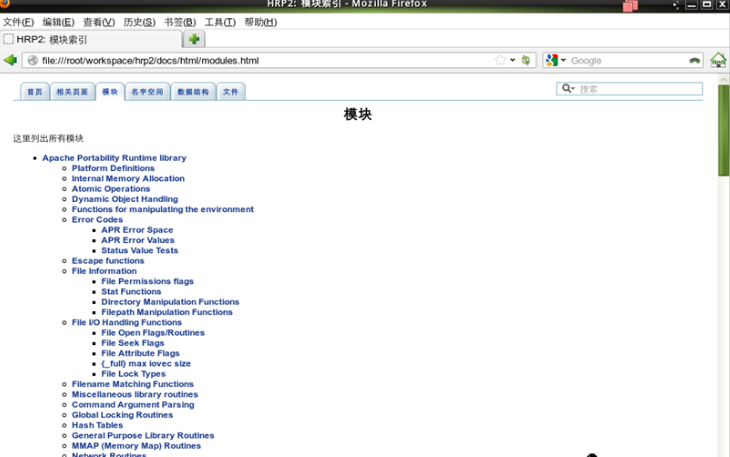The height and width of the screenshot is (457, 730).
Task: Open the Escape functions link
Action: coord(108,261)
